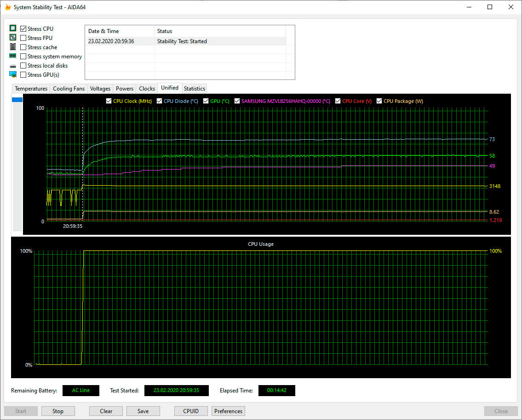
Task: Toggle the SAMSUNG MZVLB256HAHQ temperature graph checkbox
Action: click(x=237, y=101)
